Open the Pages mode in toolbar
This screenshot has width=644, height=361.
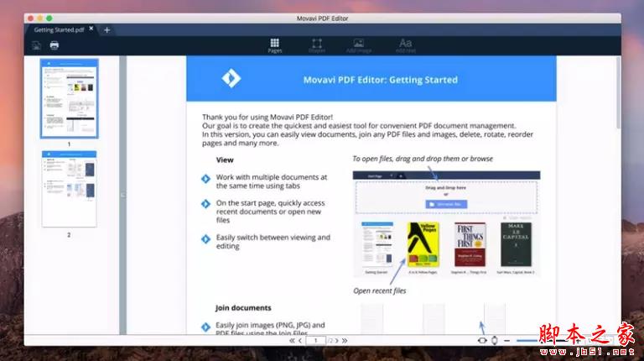[275, 45]
